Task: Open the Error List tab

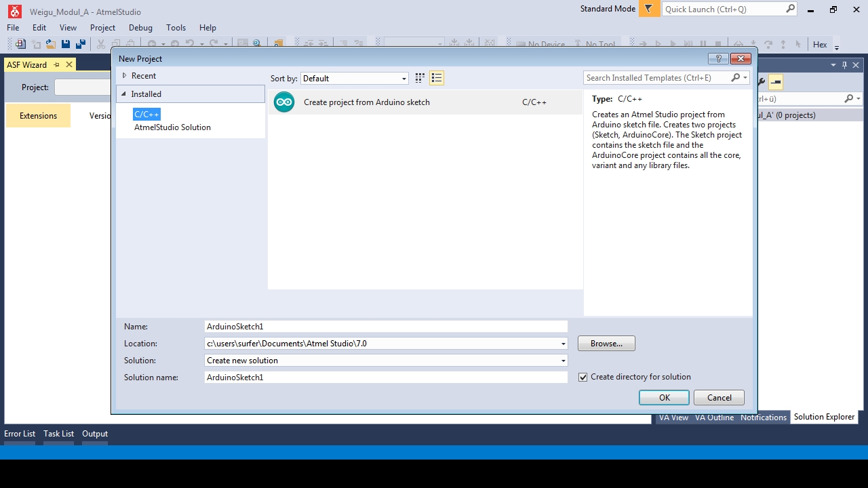Action: coord(20,434)
